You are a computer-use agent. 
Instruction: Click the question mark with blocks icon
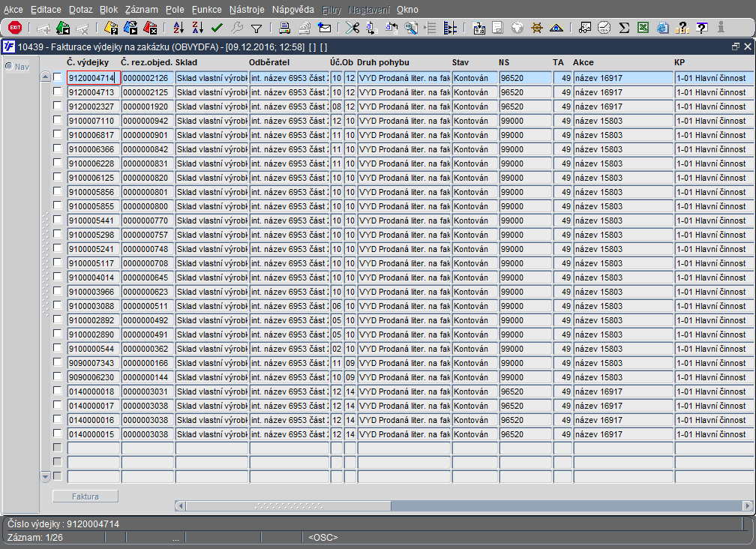tap(682, 28)
